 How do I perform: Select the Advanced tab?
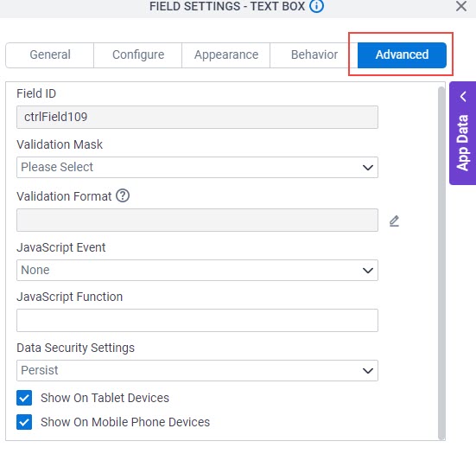pos(402,55)
